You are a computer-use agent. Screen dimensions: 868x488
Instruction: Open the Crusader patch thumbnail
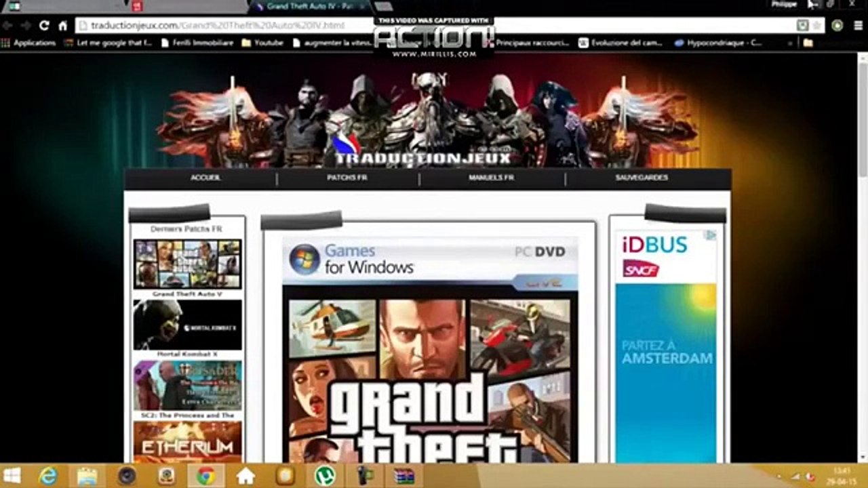[187, 385]
